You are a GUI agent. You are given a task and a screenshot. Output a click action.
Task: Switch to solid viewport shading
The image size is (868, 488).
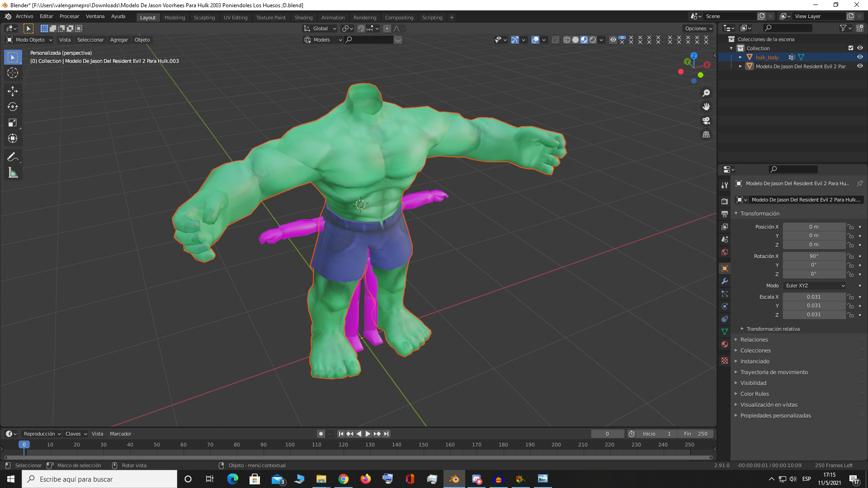[575, 40]
